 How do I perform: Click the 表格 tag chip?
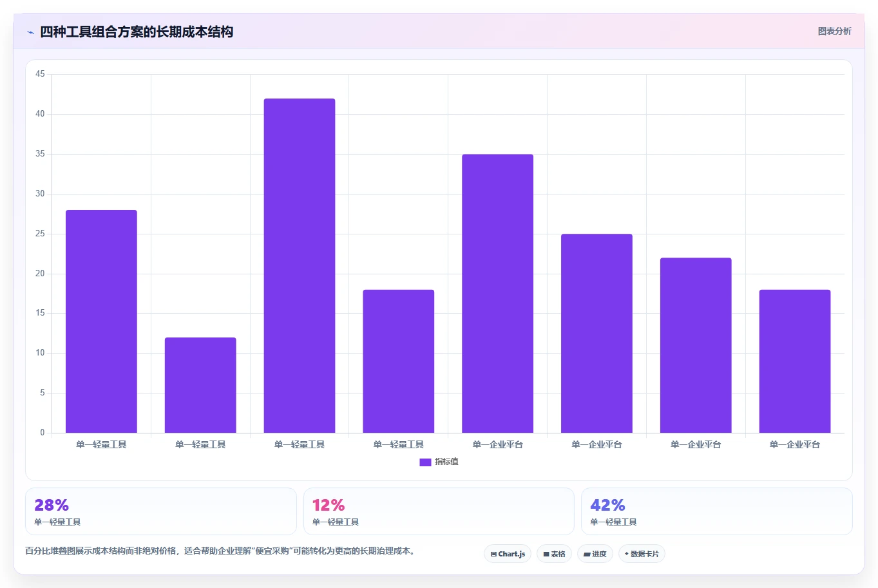click(554, 554)
